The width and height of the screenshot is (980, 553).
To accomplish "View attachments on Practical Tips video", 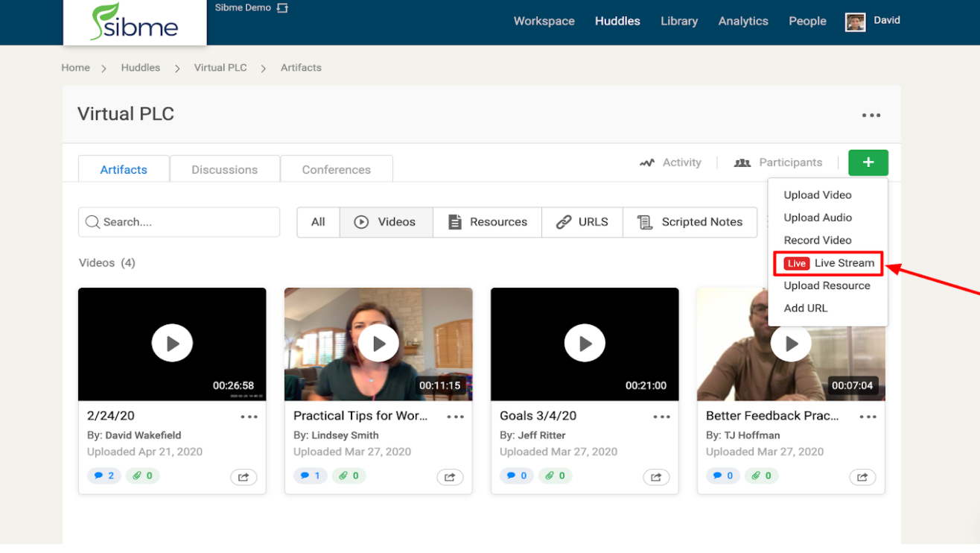I will pos(349,475).
